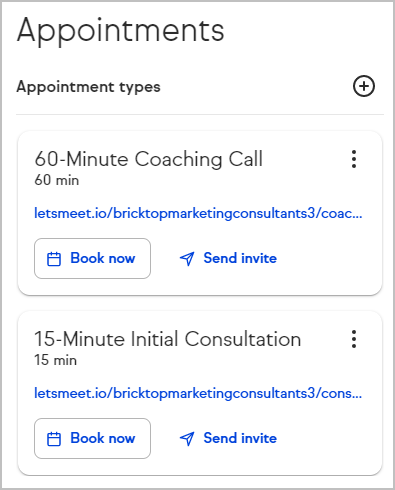Open options menu for 60-Minute Coaching Call
395x490 pixels.
point(354,159)
